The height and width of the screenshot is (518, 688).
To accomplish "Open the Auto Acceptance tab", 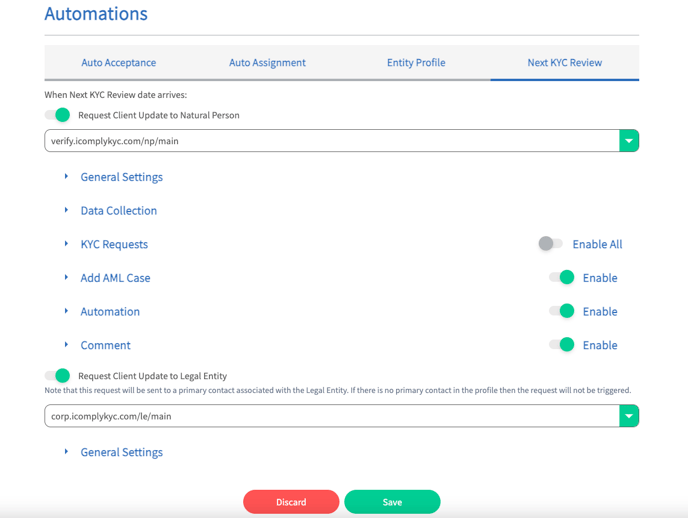I will pos(118,63).
